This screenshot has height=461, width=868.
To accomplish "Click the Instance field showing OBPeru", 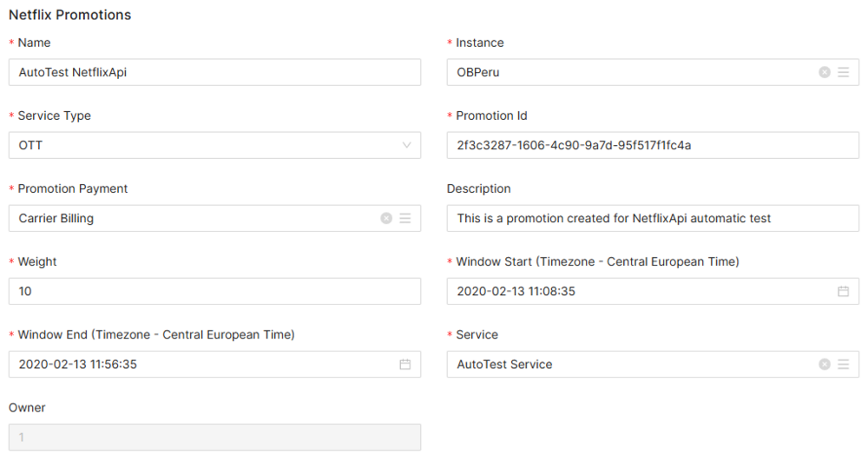I will 629,72.
